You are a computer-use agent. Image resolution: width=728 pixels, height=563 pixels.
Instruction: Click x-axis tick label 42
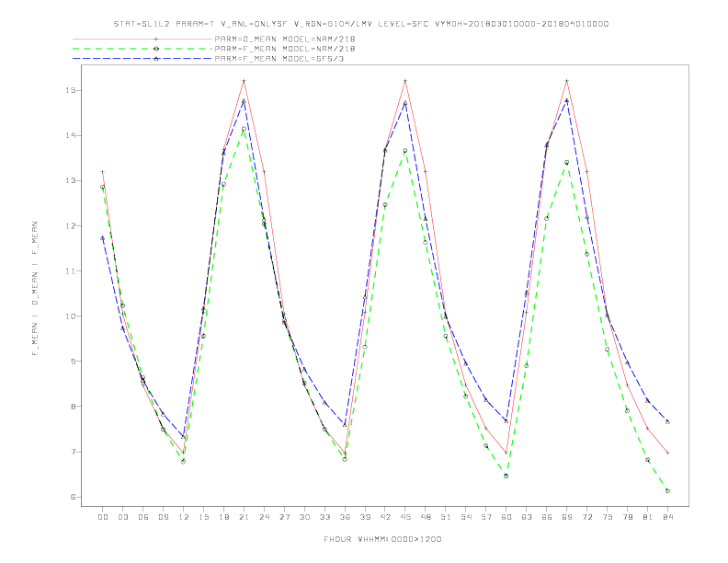[x=385, y=517]
